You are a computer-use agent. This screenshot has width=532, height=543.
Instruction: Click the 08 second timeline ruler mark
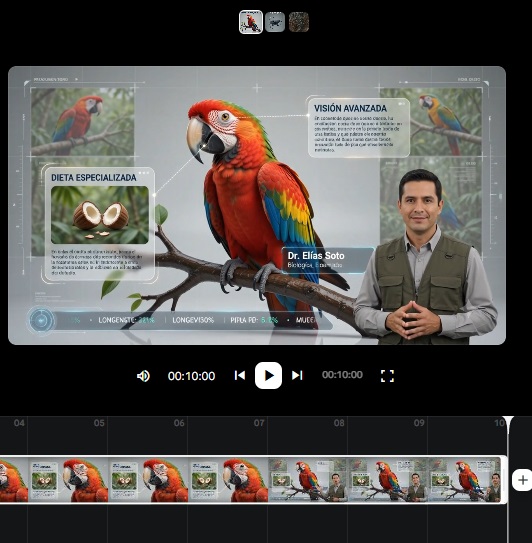339,423
